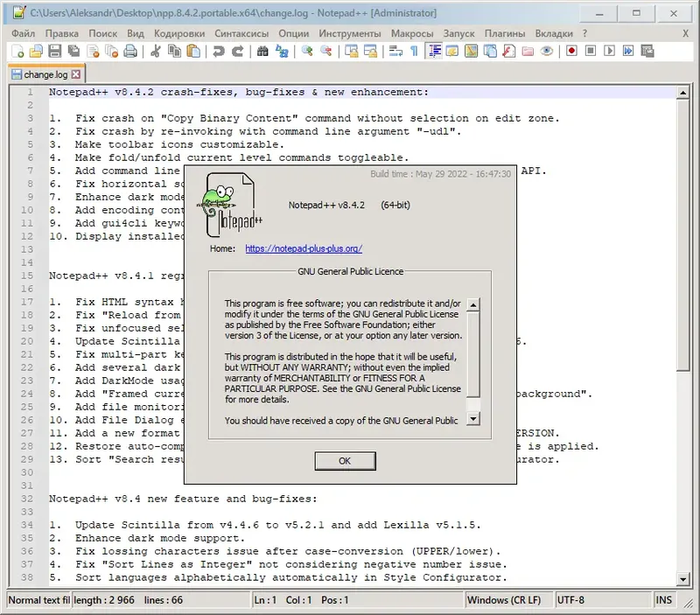The height and width of the screenshot is (615, 700).
Task: Stop macro recording
Action: [x=590, y=52]
